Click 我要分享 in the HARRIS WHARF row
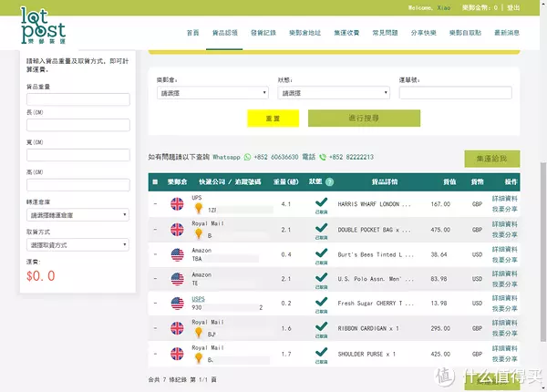Screen dimensions: 547x392 tap(505, 209)
